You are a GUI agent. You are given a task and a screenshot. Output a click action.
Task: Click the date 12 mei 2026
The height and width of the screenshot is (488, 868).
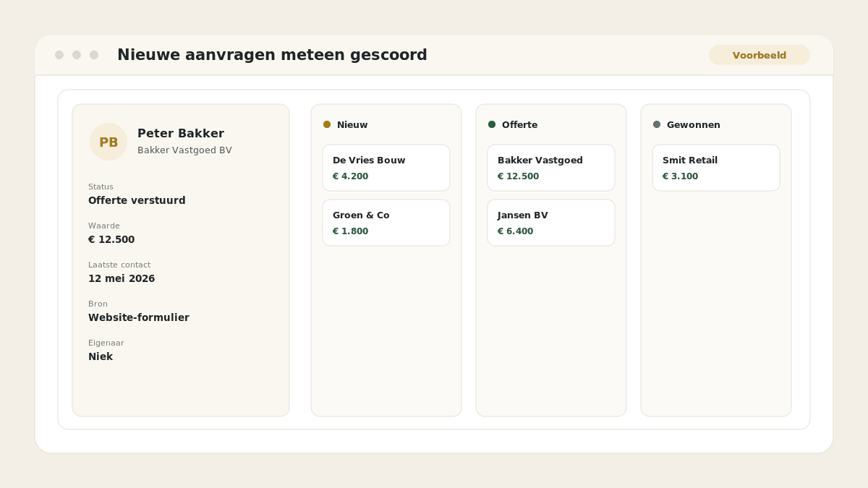(x=122, y=278)
